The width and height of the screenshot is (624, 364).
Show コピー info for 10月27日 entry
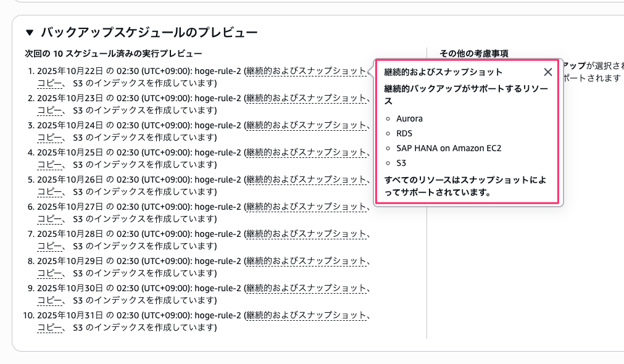(49, 219)
